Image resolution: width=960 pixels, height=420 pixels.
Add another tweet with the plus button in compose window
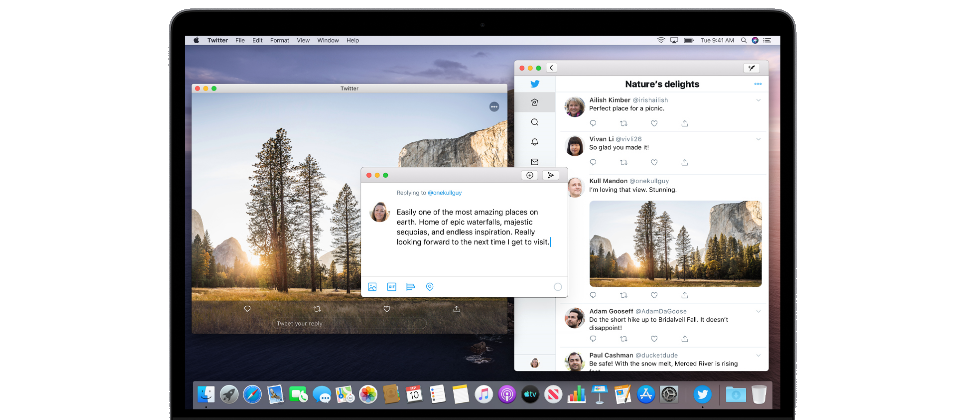530,175
